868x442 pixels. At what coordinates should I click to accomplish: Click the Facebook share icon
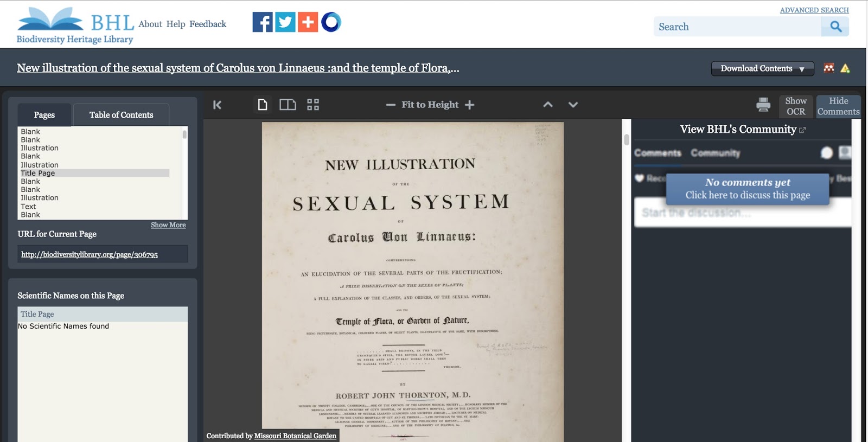tap(263, 22)
